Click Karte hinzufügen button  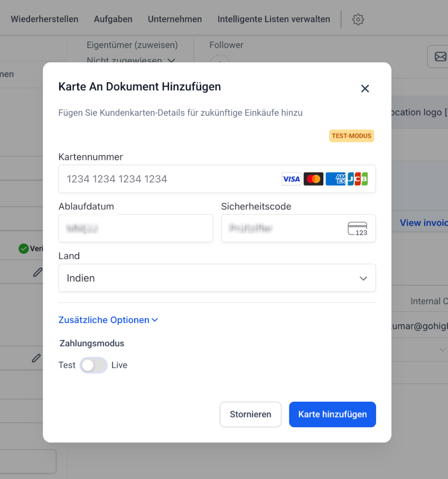click(x=333, y=414)
